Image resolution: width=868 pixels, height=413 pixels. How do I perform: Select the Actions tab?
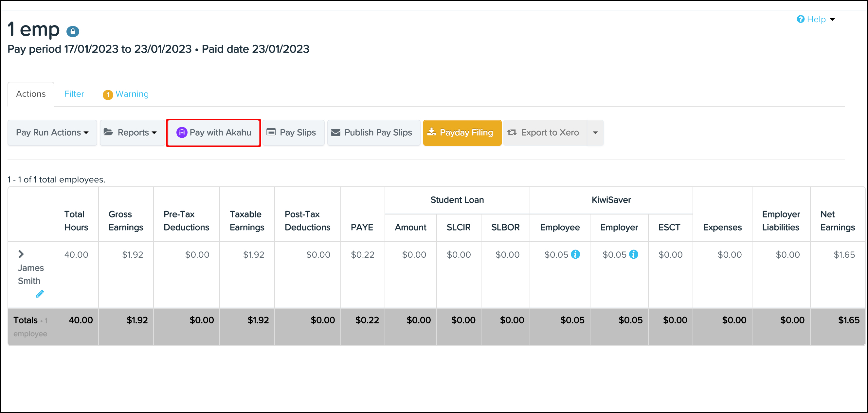pos(31,94)
